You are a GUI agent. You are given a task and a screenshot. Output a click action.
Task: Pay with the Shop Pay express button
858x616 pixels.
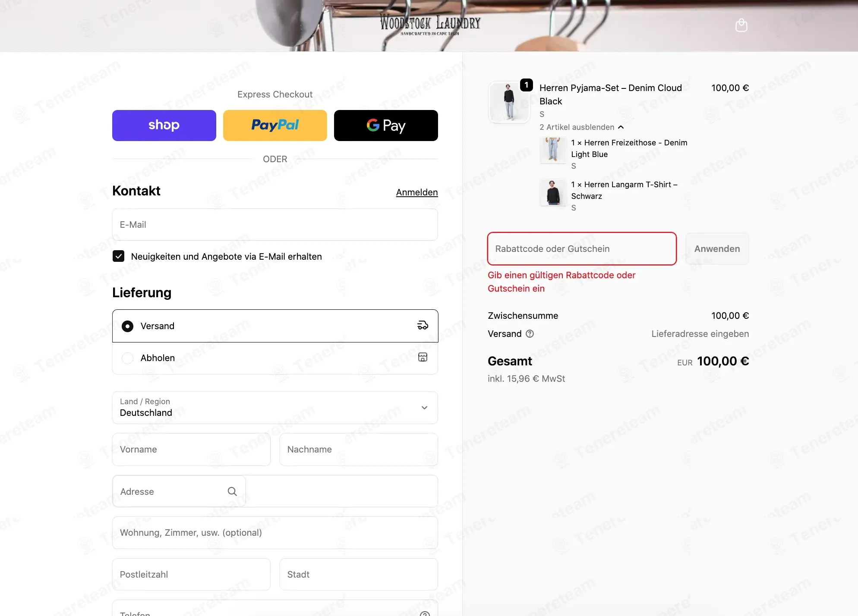164,126
